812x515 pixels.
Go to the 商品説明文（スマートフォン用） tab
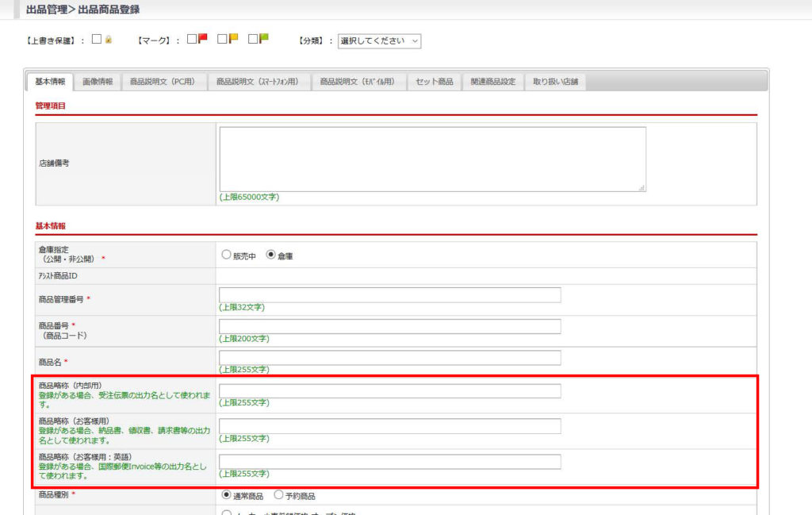coord(258,82)
